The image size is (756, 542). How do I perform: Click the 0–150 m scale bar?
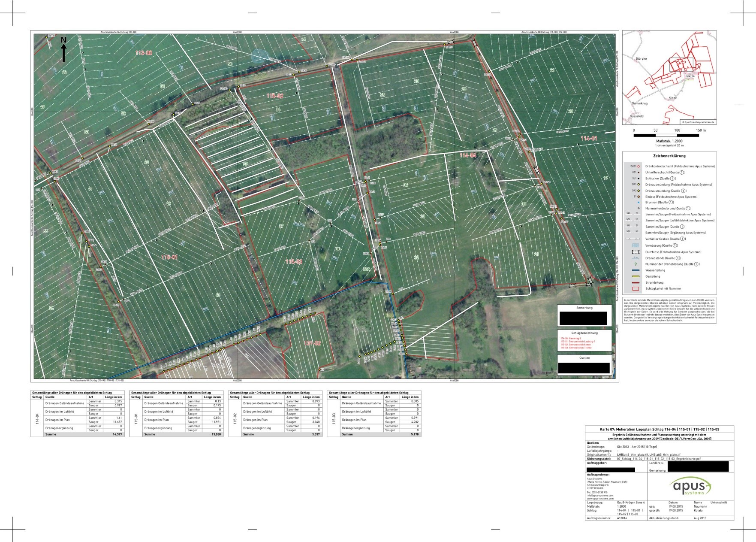coord(666,135)
